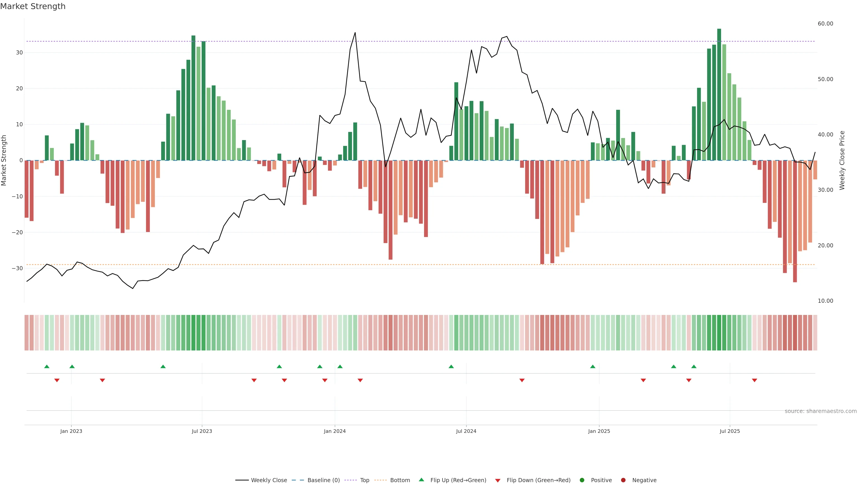Viewport: 868px width, 488px height.
Task: Click the flip-down marker nearest Jul 2025
Action: point(755,380)
